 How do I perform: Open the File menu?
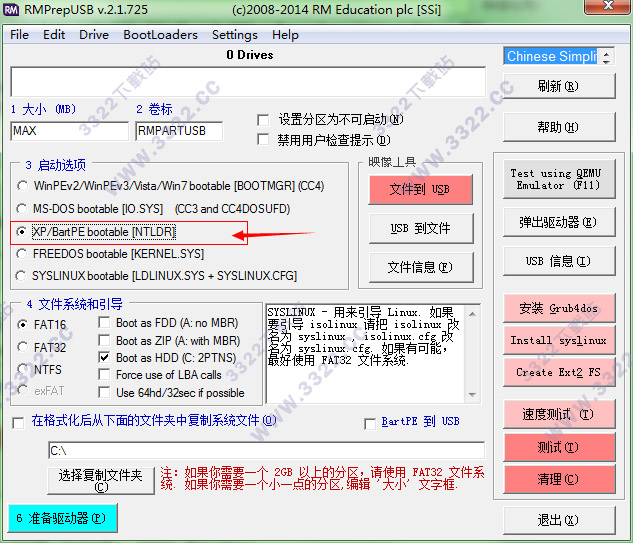tap(19, 35)
